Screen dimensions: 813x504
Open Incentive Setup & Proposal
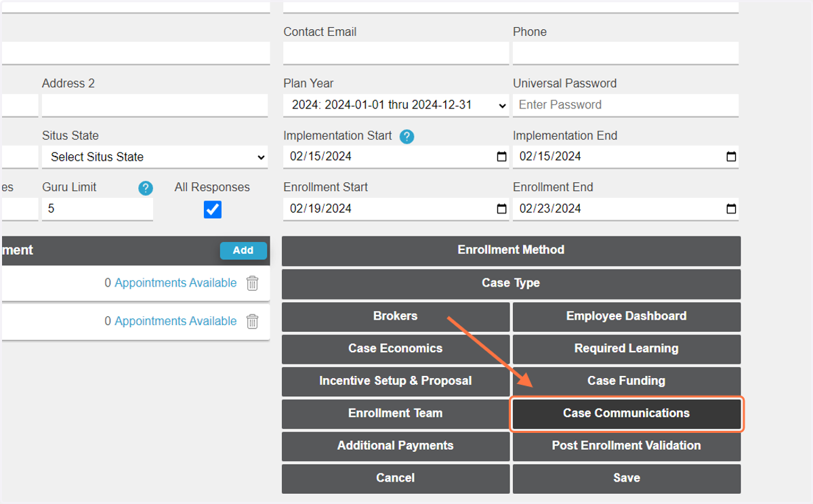pyautogui.click(x=396, y=381)
